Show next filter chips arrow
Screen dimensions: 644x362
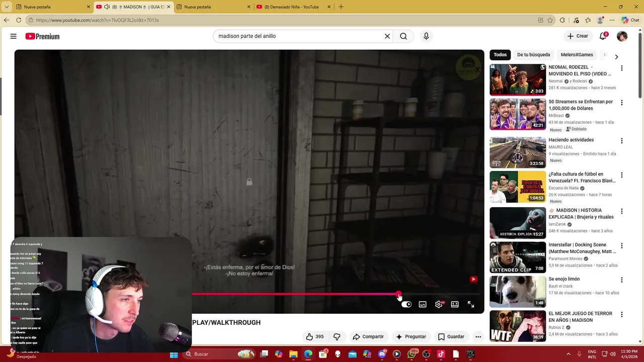coord(616,56)
